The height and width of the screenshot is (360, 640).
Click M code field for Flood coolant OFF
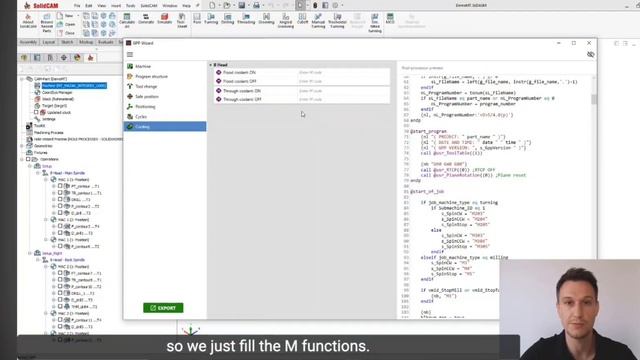tap(343, 81)
